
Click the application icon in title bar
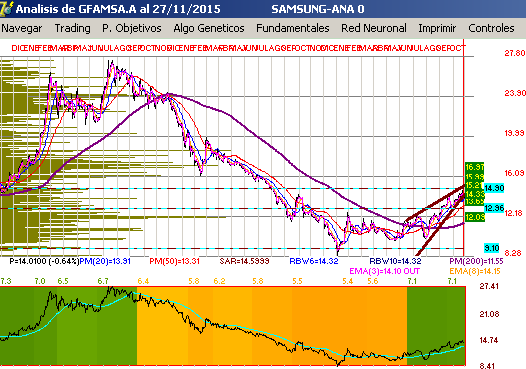point(6,8)
